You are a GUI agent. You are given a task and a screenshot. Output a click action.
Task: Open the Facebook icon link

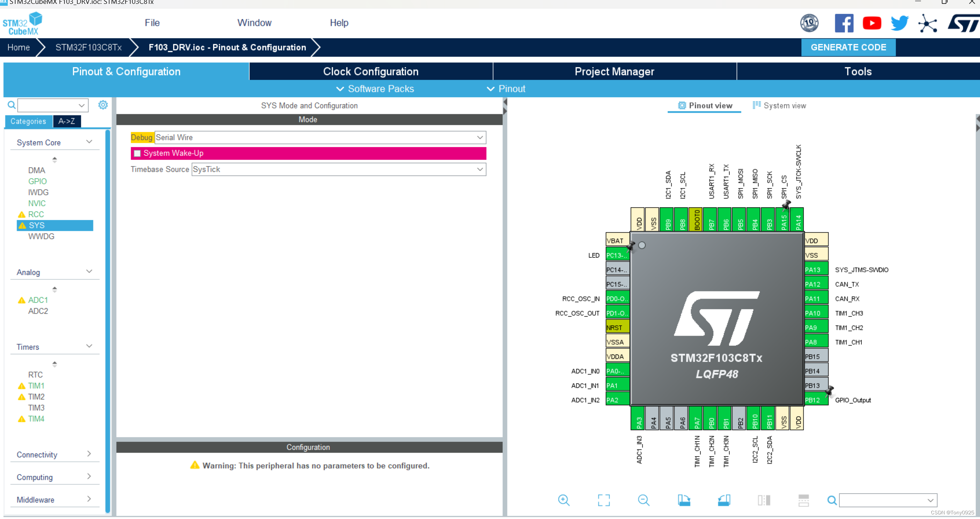(x=844, y=23)
